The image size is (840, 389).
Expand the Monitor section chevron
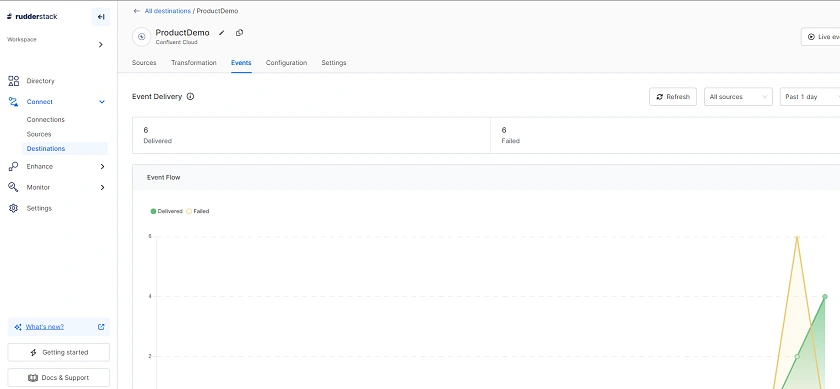point(102,188)
